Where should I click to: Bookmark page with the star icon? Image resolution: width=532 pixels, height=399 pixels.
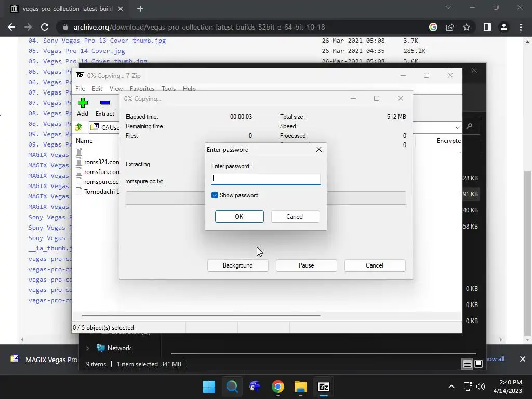pos(467,27)
